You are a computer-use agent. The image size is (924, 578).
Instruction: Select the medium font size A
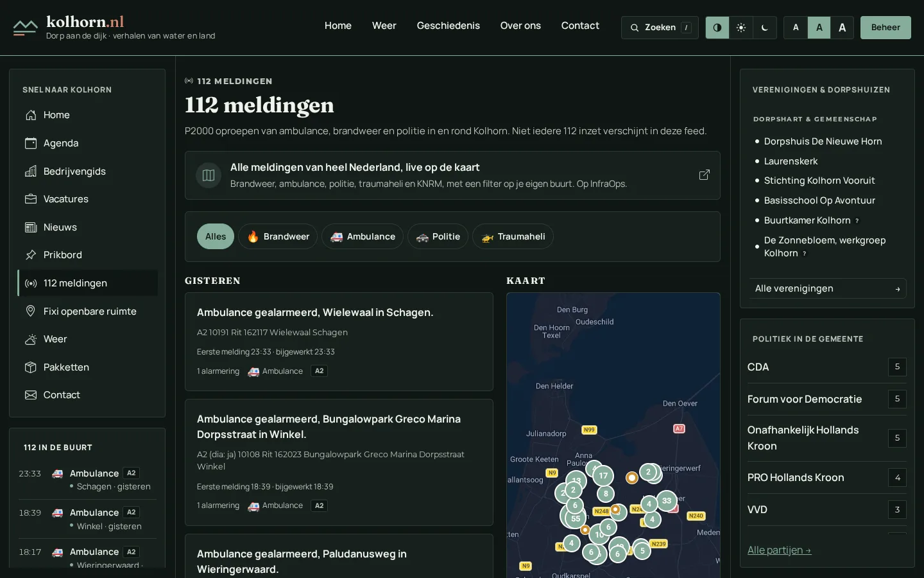[819, 28]
